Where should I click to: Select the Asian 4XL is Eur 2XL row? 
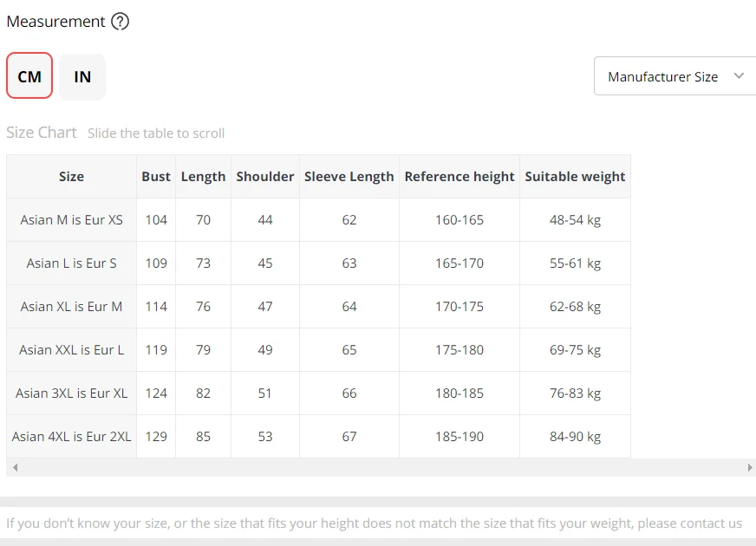coord(72,437)
